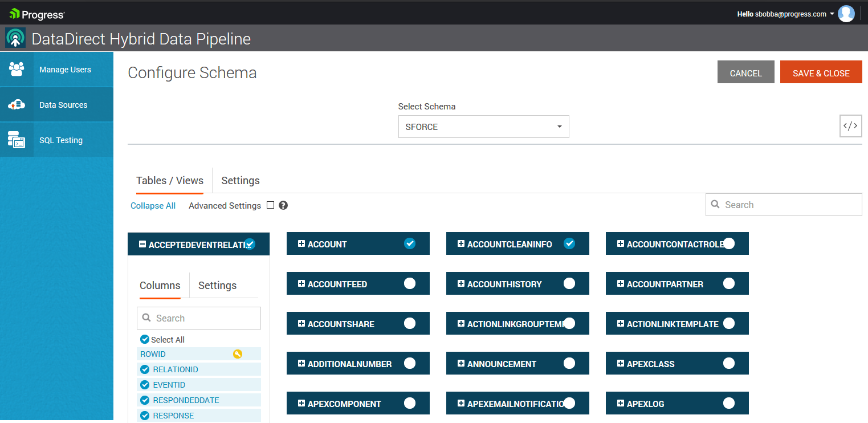This screenshot has height=423, width=868.
Task: Select the ACCOUNTSHARE table circle
Action: 410,323
